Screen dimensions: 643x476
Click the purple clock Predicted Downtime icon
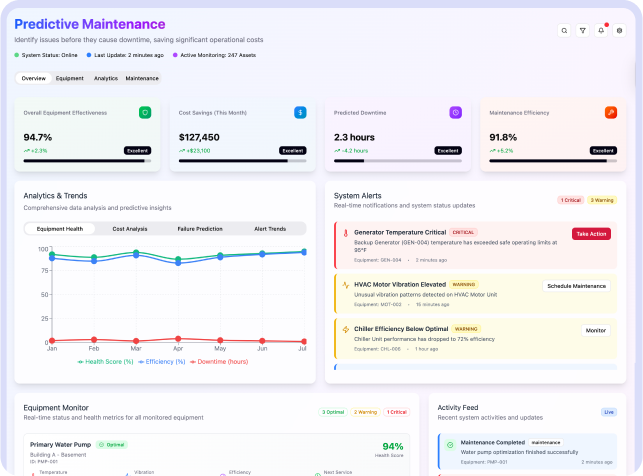pyautogui.click(x=455, y=113)
